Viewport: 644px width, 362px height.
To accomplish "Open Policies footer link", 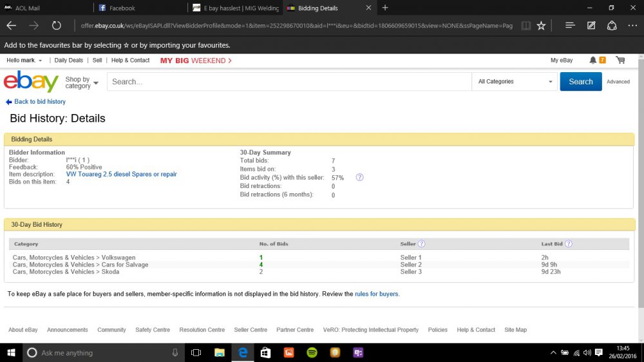I will (x=437, y=330).
